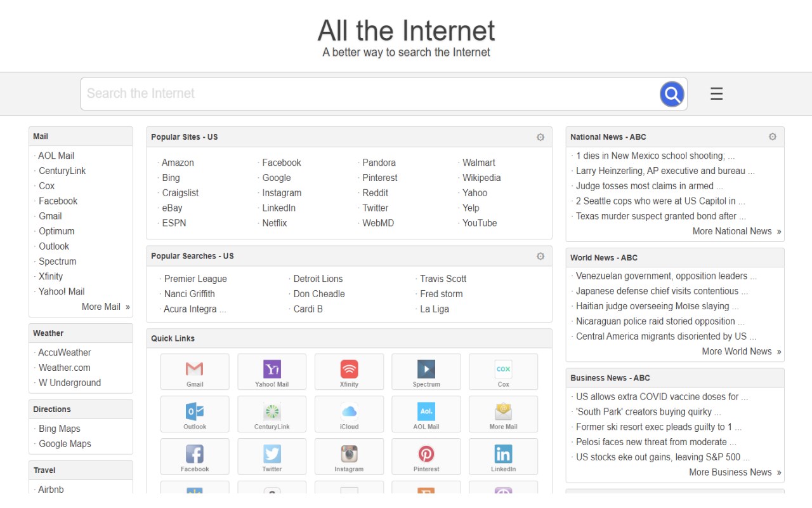Open Optimum in Mail list
812x508 pixels.
56,231
